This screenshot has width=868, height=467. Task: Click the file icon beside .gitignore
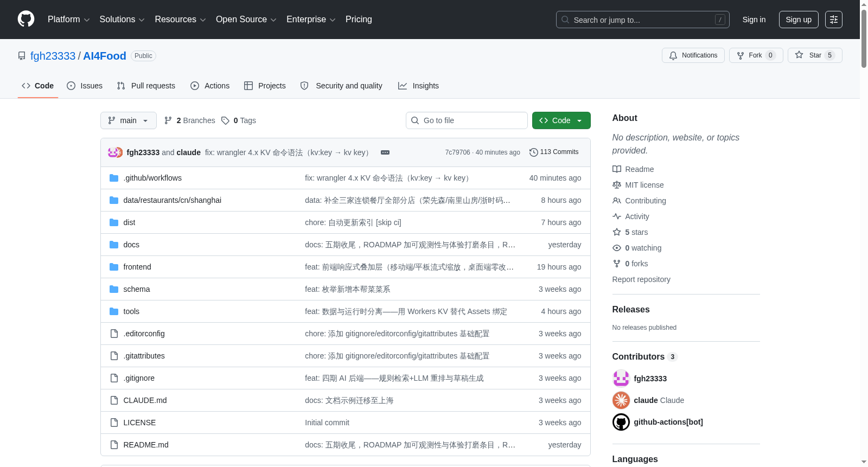[x=114, y=378]
